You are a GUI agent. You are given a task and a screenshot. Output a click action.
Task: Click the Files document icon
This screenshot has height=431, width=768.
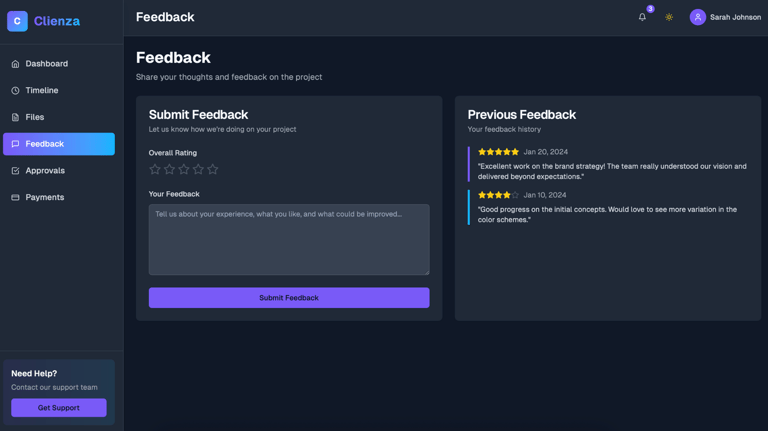[x=15, y=117]
